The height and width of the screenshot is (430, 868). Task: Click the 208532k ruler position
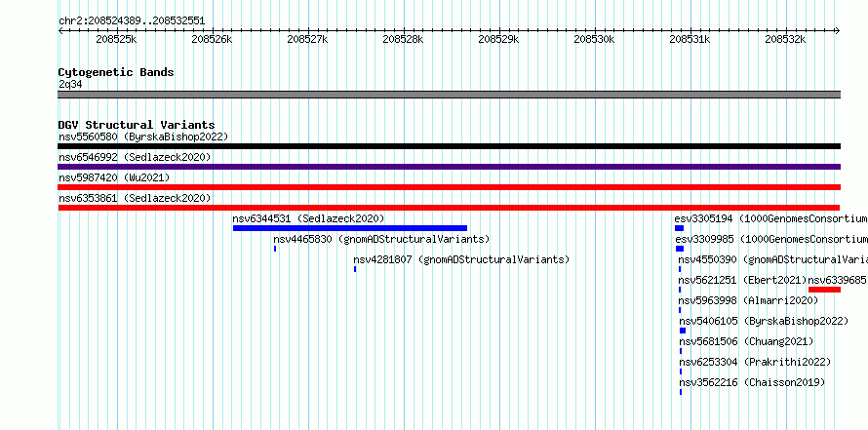coord(785,39)
